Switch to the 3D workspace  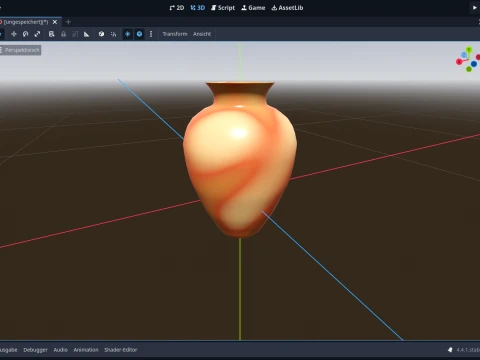pyautogui.click(x=198, y=8)
